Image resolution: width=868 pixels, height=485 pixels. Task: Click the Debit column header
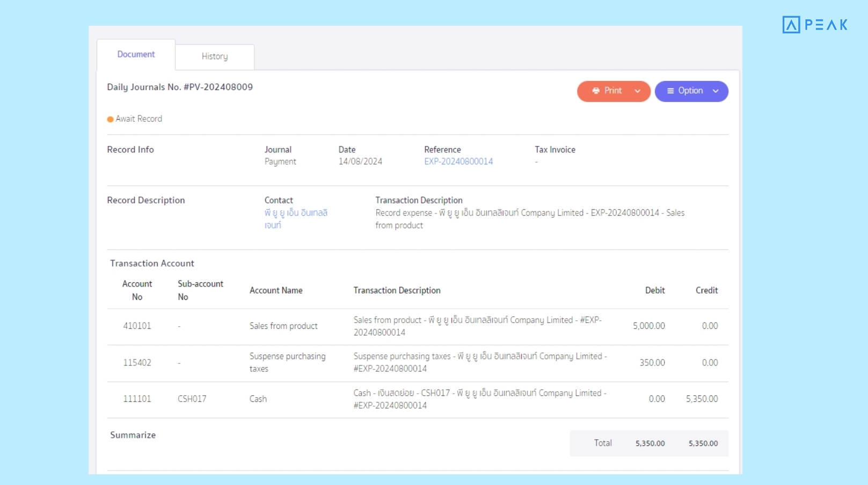[x=654, y=290]
